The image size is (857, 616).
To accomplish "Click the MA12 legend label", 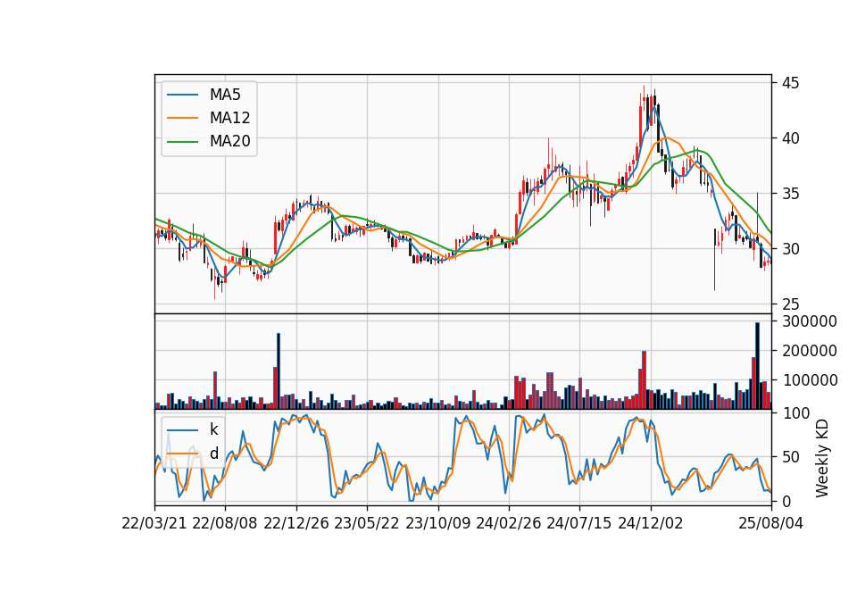I will [229, 118].
